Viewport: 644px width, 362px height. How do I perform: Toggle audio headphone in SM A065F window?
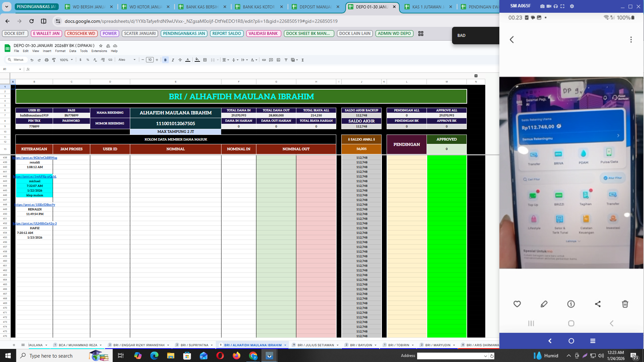coord(556,6)
